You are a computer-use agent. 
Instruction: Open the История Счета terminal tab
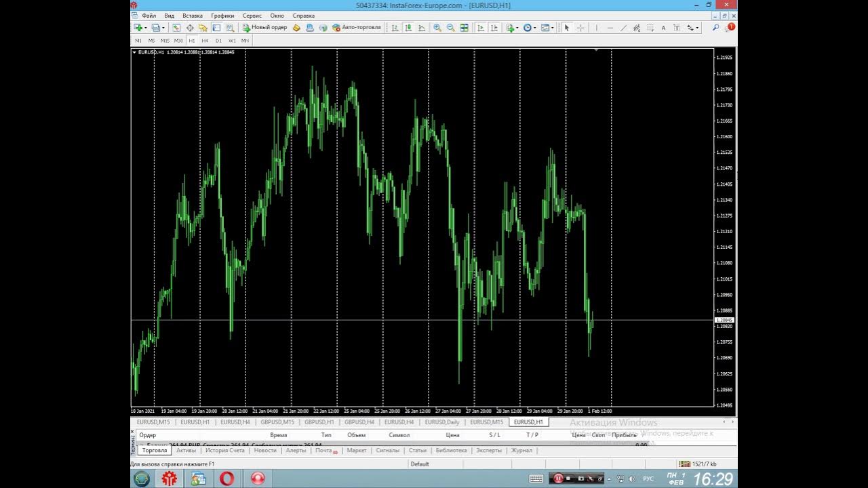[225, 451]
